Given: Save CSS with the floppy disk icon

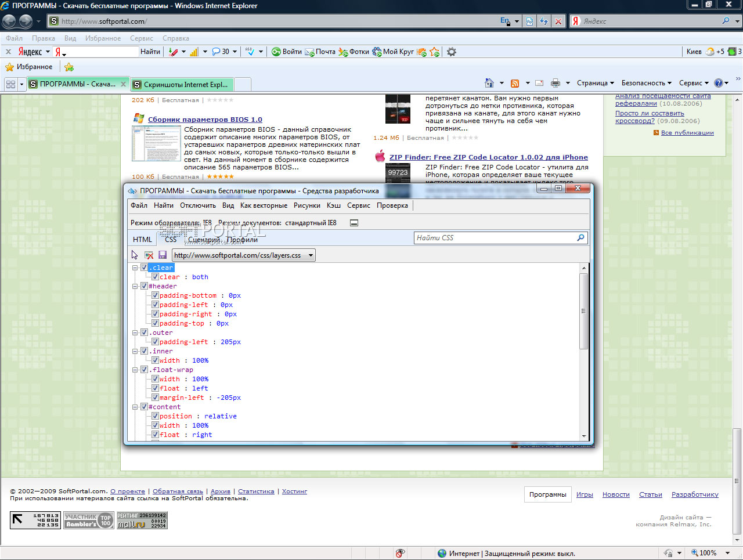Looking at the screenshot, I should click(163, 255).
